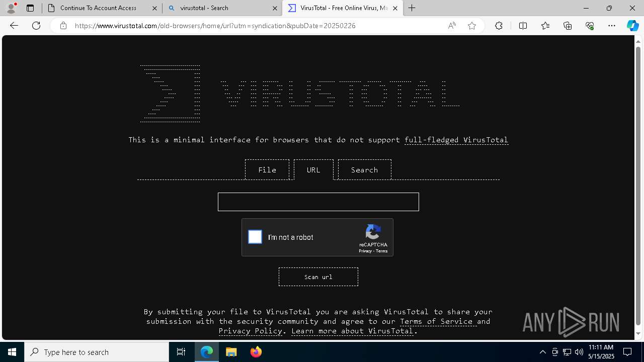Open the taskbar clock and date
The image size is (644, 362).
tap(601, 352)
